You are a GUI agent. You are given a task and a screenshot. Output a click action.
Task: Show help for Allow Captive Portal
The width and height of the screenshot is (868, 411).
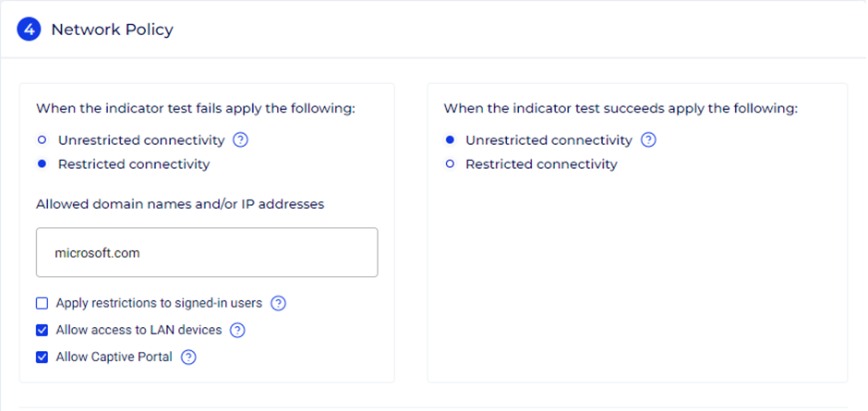(188, 357)
